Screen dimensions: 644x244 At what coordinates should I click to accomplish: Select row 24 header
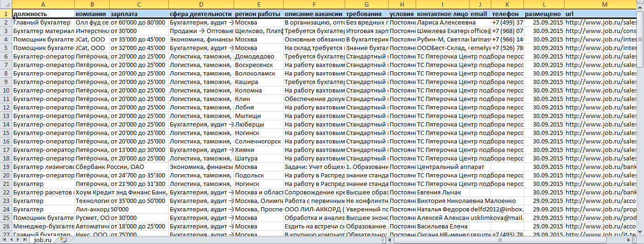[6, 209]
